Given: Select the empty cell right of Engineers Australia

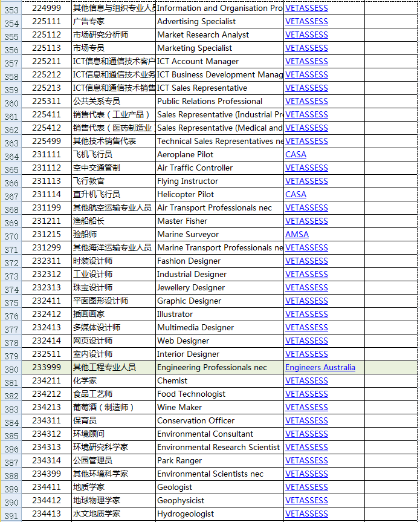Looking at the screenshot, I should point(391,368).
